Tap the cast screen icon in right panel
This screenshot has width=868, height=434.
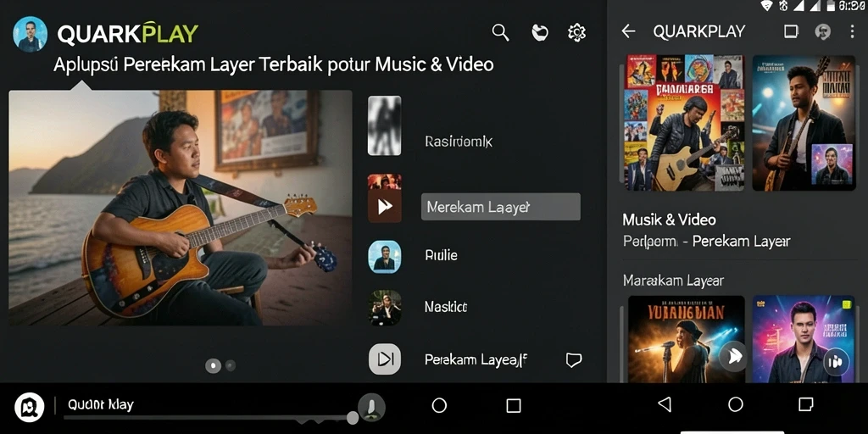click(x=791, y=31)
